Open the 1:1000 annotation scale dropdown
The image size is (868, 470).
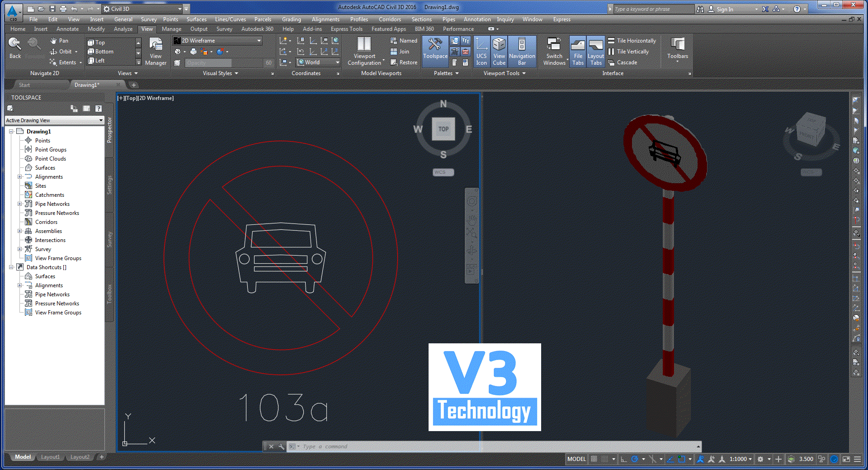741,459
